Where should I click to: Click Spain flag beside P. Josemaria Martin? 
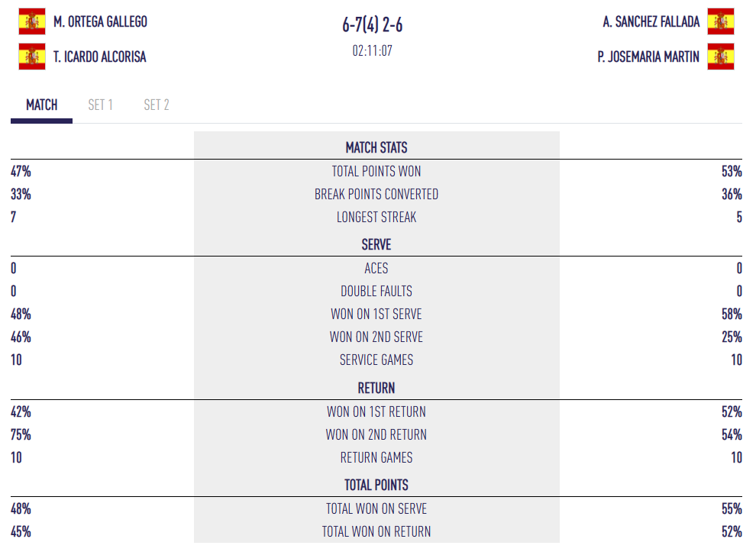(721, 56)
